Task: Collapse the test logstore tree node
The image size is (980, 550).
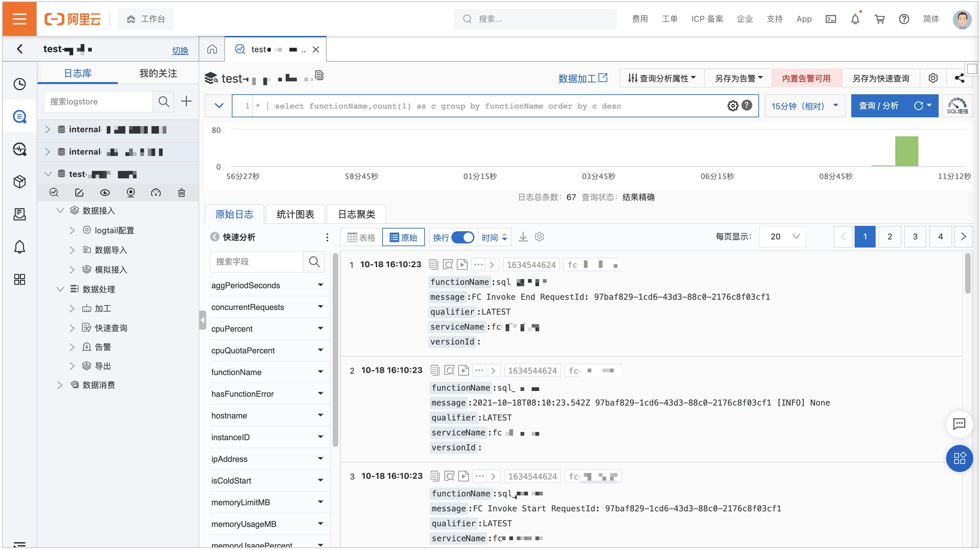Action: coord(47,174)
